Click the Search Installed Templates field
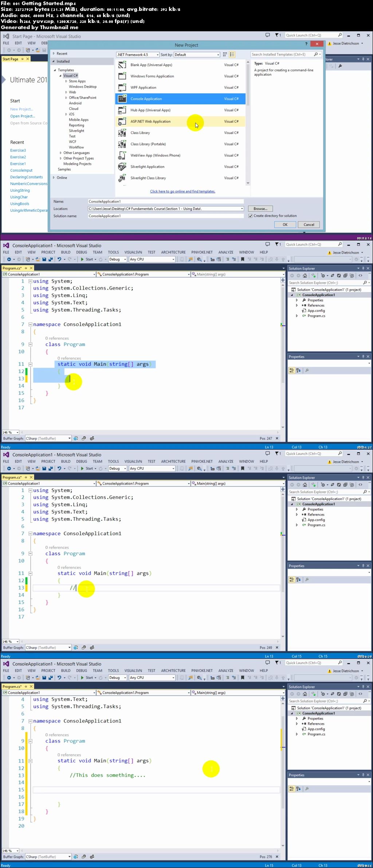This screenshot has width=373, height=868. point(282,55)
